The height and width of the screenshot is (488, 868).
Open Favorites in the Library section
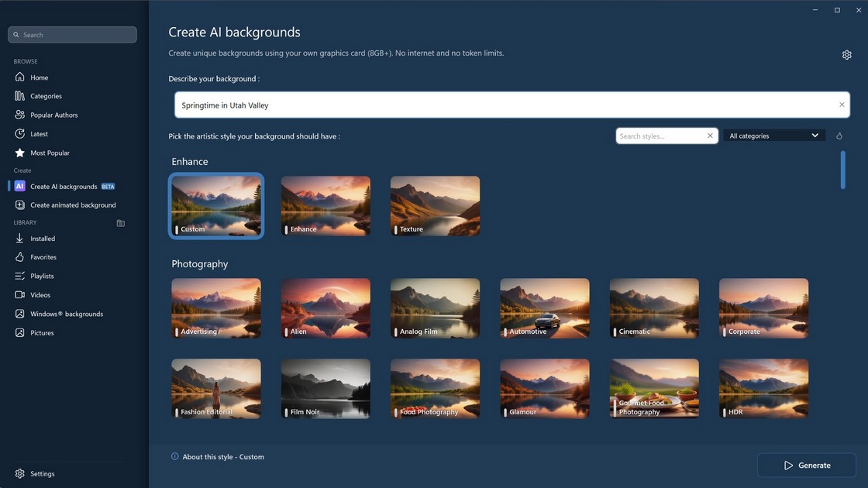(x=43, y=257)
